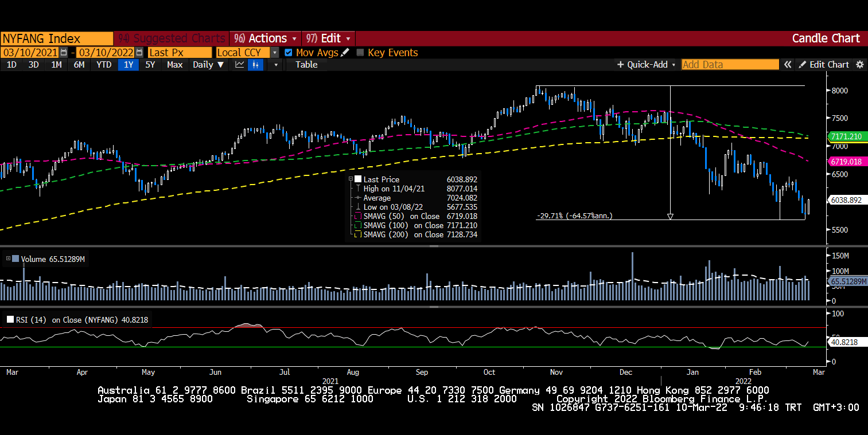Click High on 11/04/21 legend row
This screenshot has height=435, width=868.
[x=417, y=189]
